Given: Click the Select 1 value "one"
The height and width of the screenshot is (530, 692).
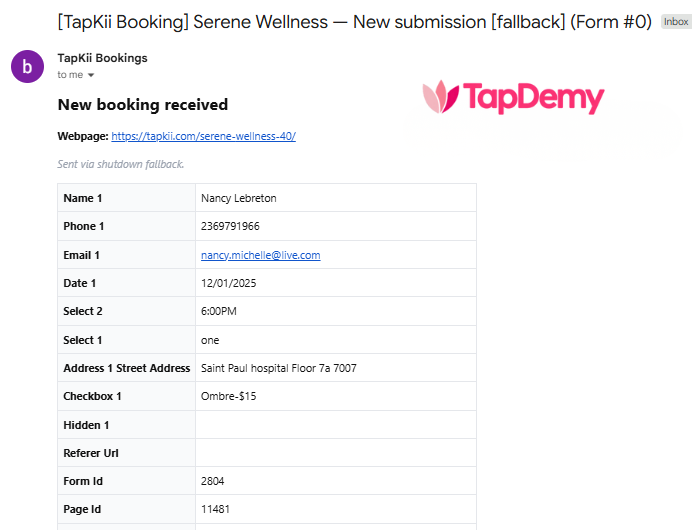Looking at the screenshot, I should click(x=210, y=340).
